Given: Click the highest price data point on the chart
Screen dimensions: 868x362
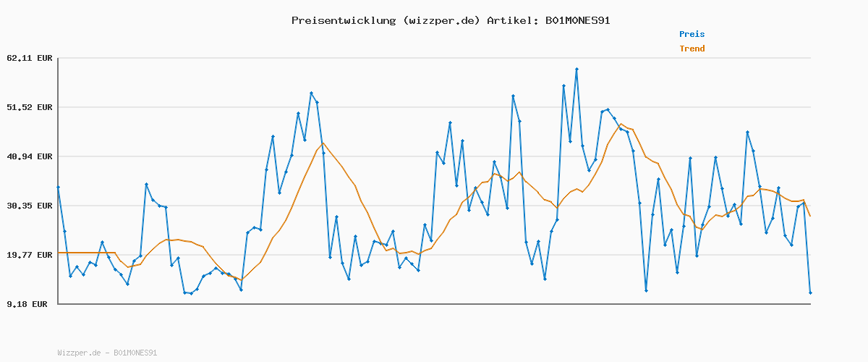Looking at the screenshot, I should pos(576,70).
